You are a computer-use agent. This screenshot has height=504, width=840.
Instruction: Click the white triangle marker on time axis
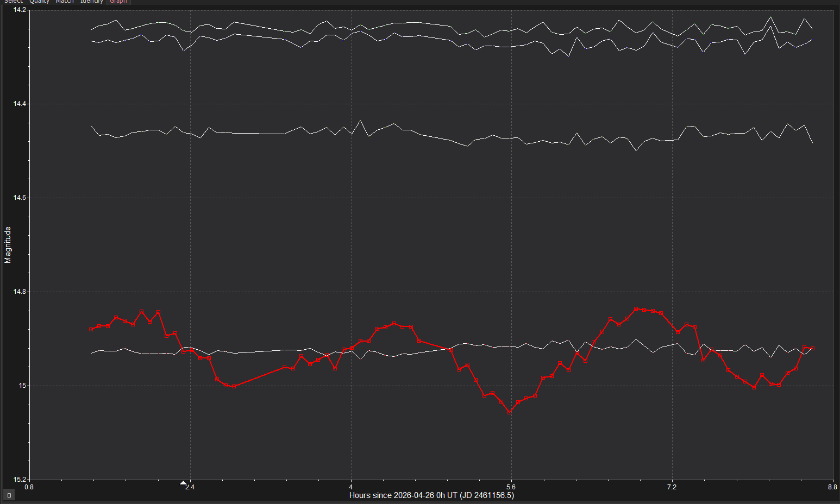pyautogui.click(x=183, y=483)
